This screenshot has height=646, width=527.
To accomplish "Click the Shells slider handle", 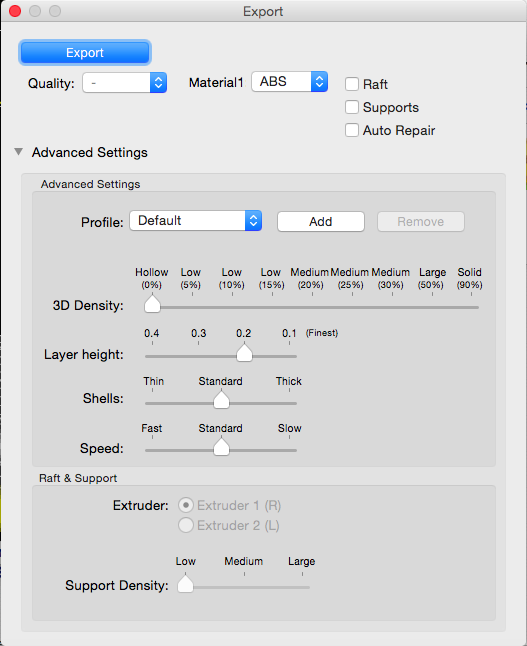I will point(221,400).
